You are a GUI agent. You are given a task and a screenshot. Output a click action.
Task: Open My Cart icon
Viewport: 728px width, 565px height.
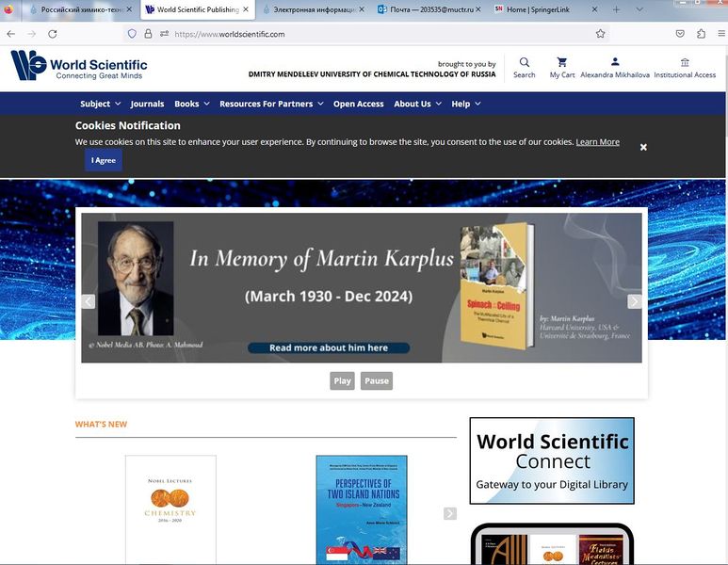[562, 62]
